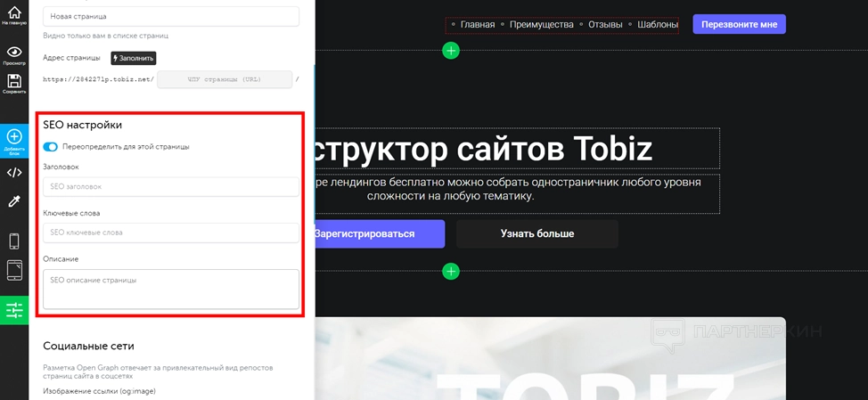Click the Изображение ссылки (og:image) label
Image resolution: width=868 pixels, height=400 pixels.
100,392
